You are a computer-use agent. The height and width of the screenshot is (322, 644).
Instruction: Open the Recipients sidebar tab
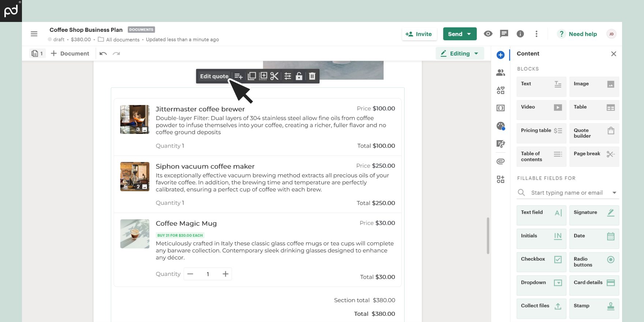[x=501, y=72]
